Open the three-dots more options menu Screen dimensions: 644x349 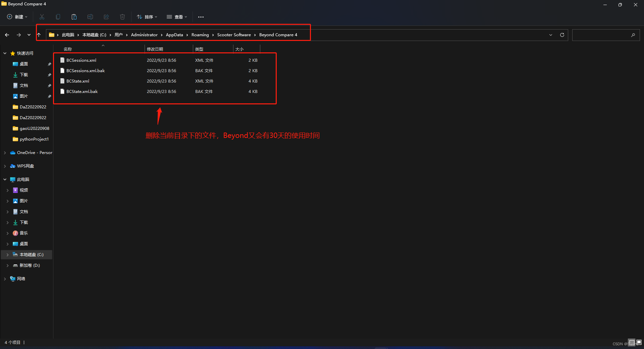click(201, 17)
